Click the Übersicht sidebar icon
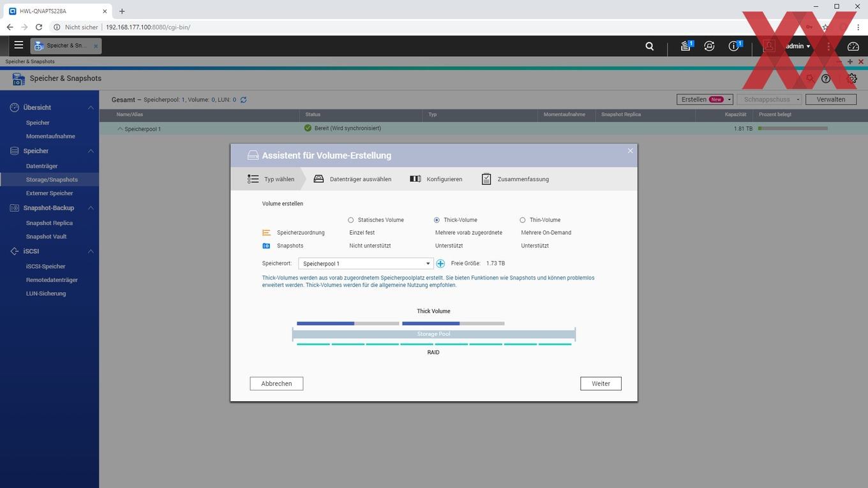This screenshot has height=488, width=868. tap(14, 107)
